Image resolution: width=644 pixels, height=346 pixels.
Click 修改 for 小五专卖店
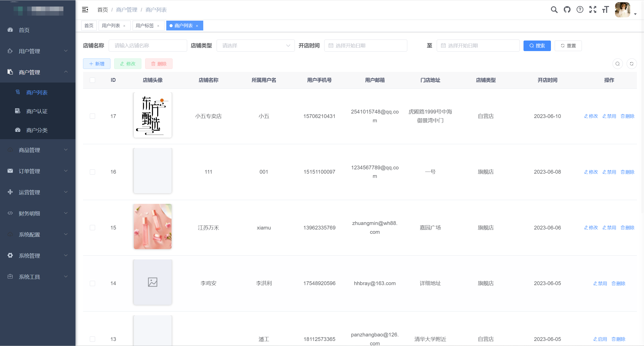591,116
